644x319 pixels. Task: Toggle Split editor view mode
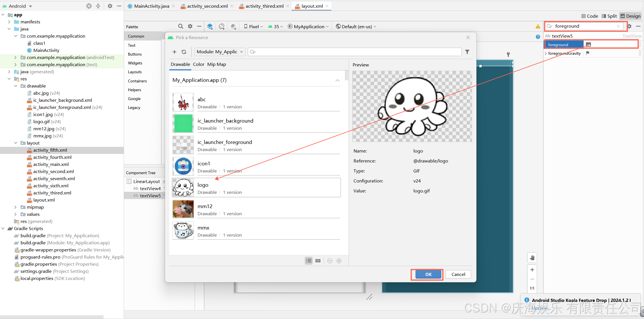609,16
